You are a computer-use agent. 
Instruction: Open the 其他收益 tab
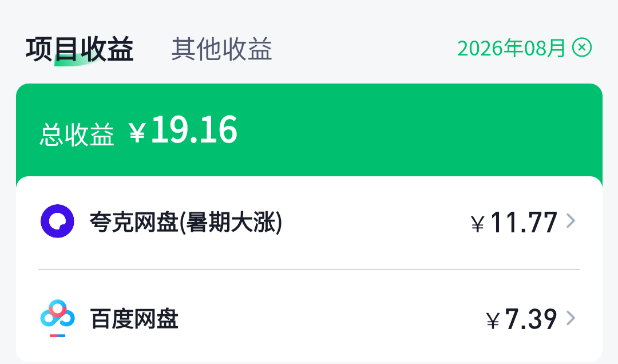221,49
